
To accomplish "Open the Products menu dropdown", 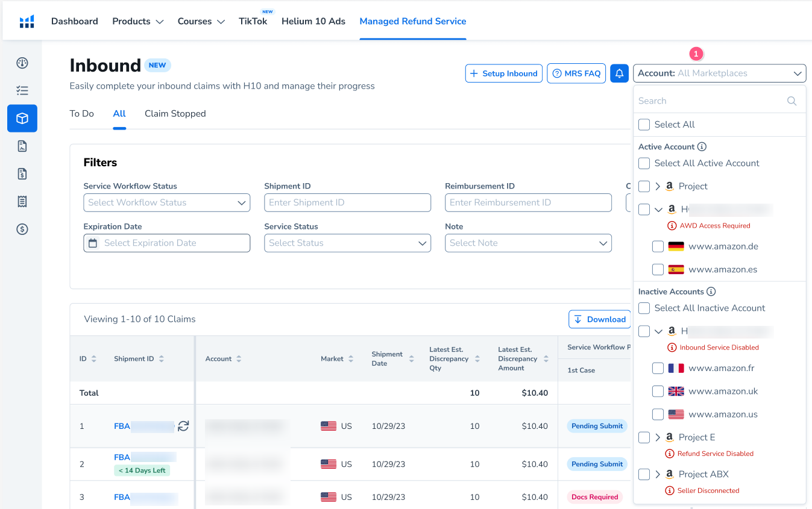I will (138, 22).
